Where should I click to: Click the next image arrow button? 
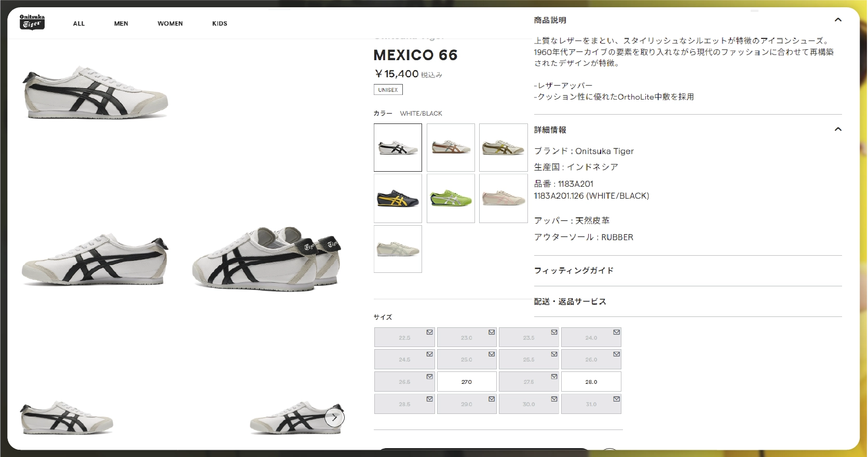335,418
